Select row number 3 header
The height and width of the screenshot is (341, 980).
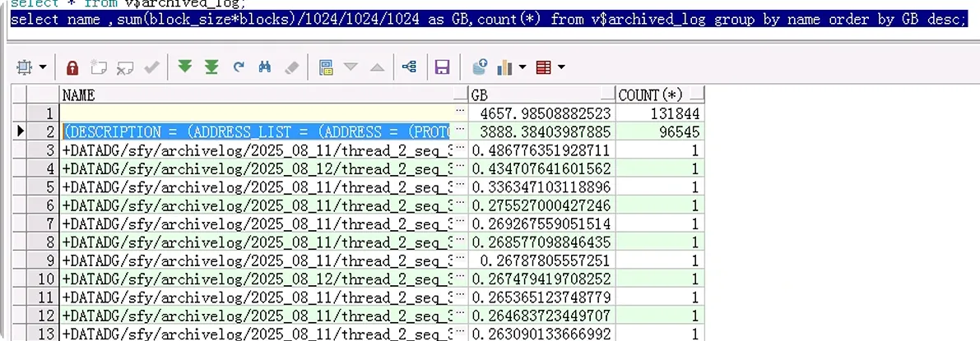pos(43,150)
